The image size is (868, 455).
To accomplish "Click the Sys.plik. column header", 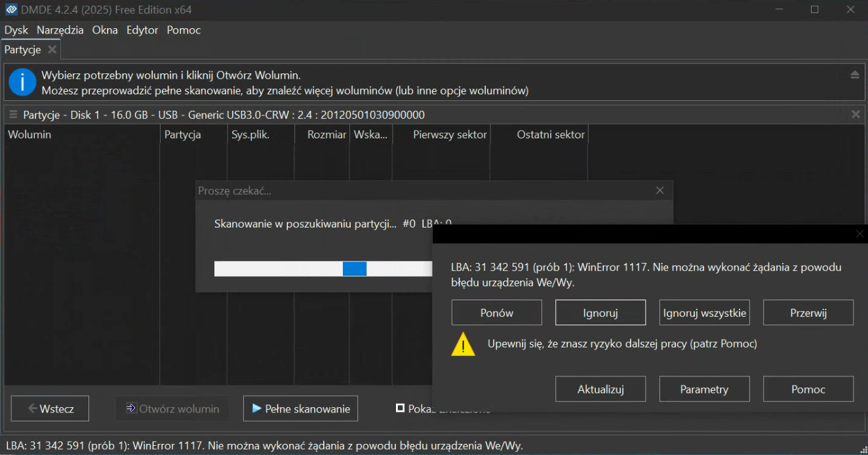I will click(261, 134).
